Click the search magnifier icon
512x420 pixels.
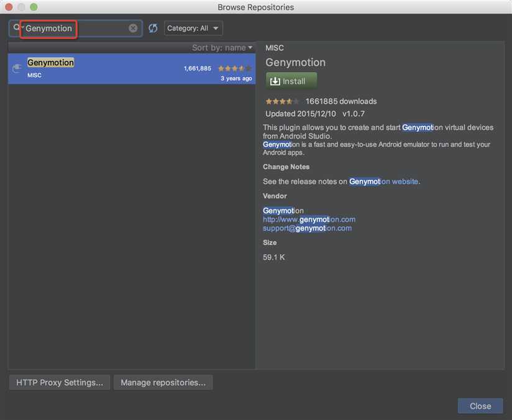click(x=16, y=28)
